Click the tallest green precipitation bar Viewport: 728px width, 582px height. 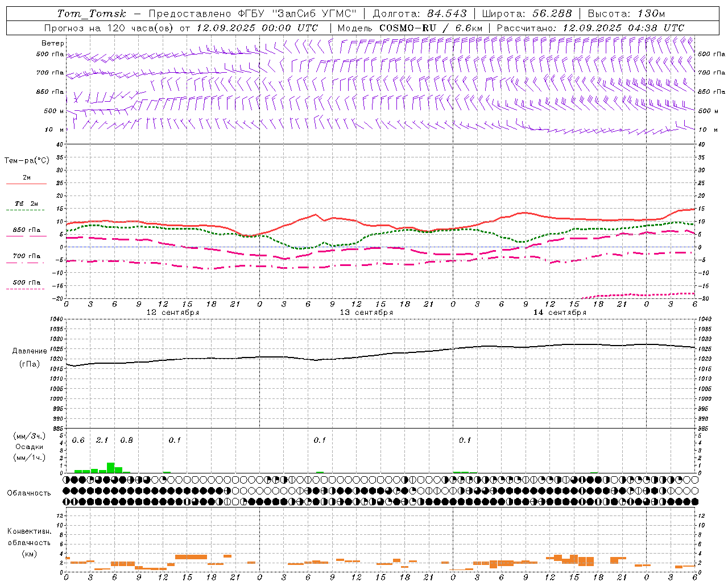(x=111, y=468)
